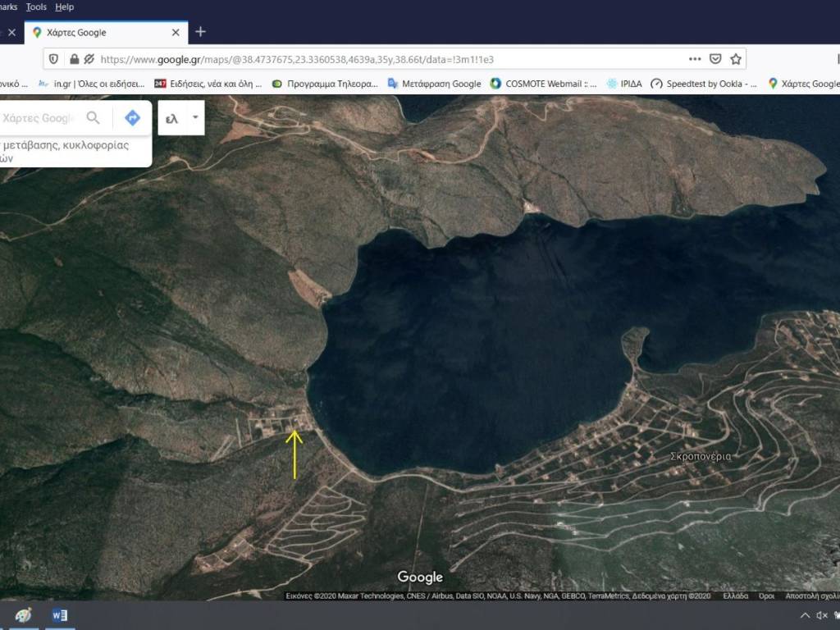840x630 pixels.
Task: Open Paint app in the taskbar
Action: (x=23, y=615)
